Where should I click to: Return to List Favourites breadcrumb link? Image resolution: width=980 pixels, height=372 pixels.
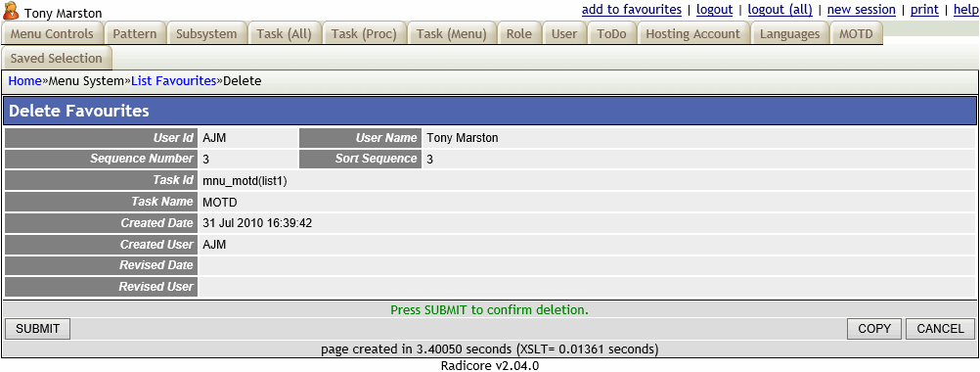click(174, 80)
